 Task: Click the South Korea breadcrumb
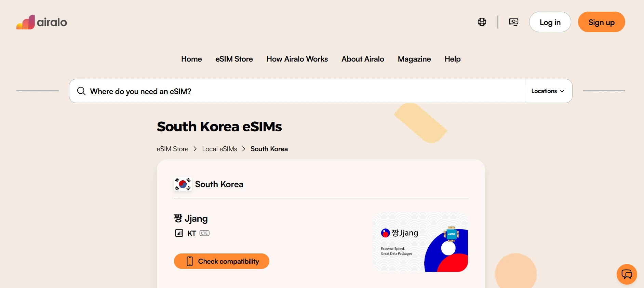pos(269,149)
